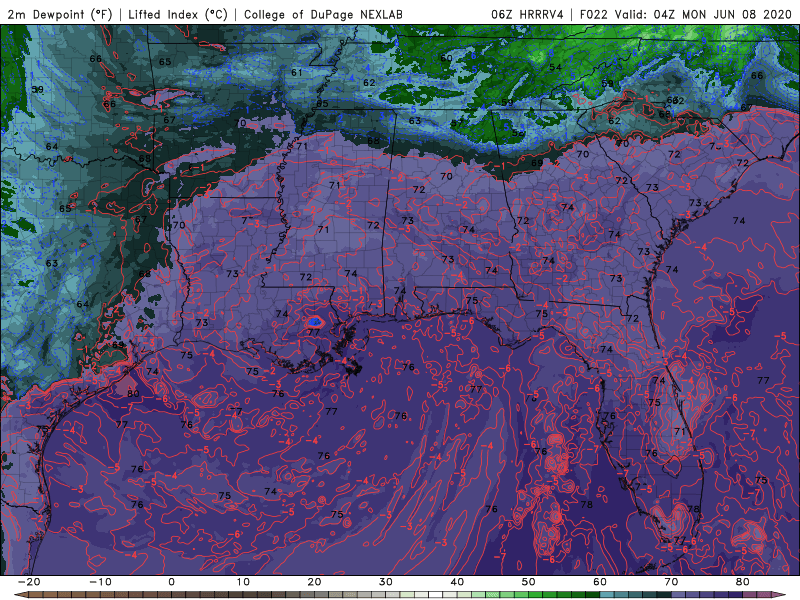Viewport: 800px width, 600px height.
Task: Click the "Lifted Index (°C)" title label
Action: (178, 14)
